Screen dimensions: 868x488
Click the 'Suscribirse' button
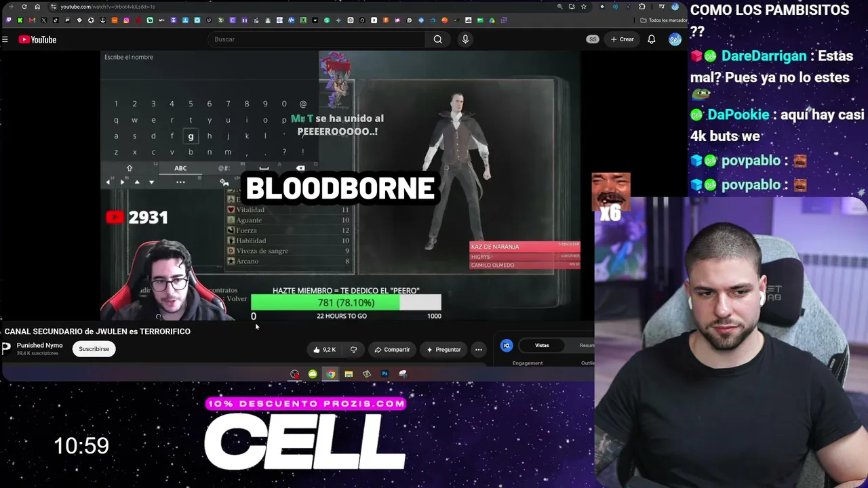[x=94, y=349]
